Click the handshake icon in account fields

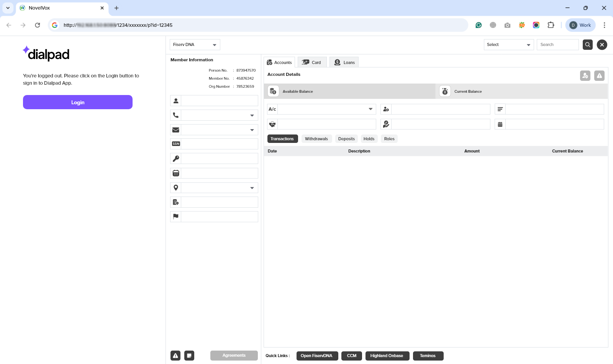(x=272, y=124)
